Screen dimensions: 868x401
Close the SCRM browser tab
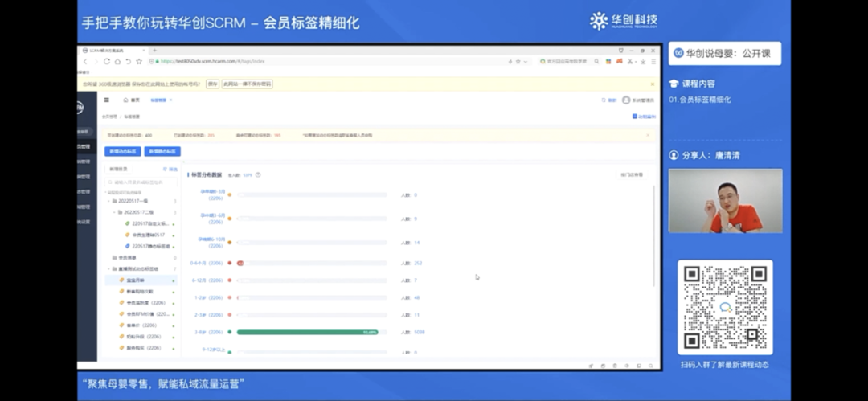[x=144, y=51]
